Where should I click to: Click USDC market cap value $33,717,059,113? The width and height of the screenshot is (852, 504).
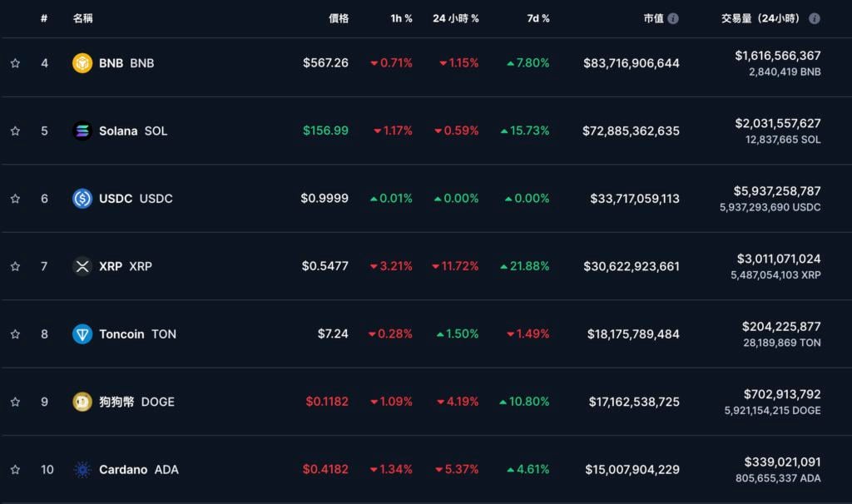click(x=635, y=199)
